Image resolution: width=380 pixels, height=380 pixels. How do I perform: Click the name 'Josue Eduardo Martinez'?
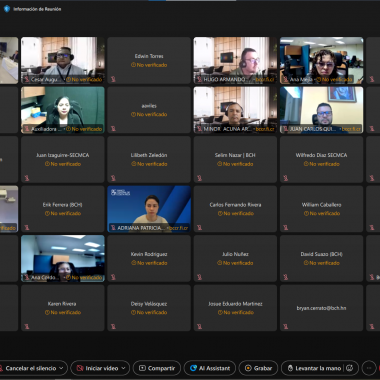(x=235, y=304)
